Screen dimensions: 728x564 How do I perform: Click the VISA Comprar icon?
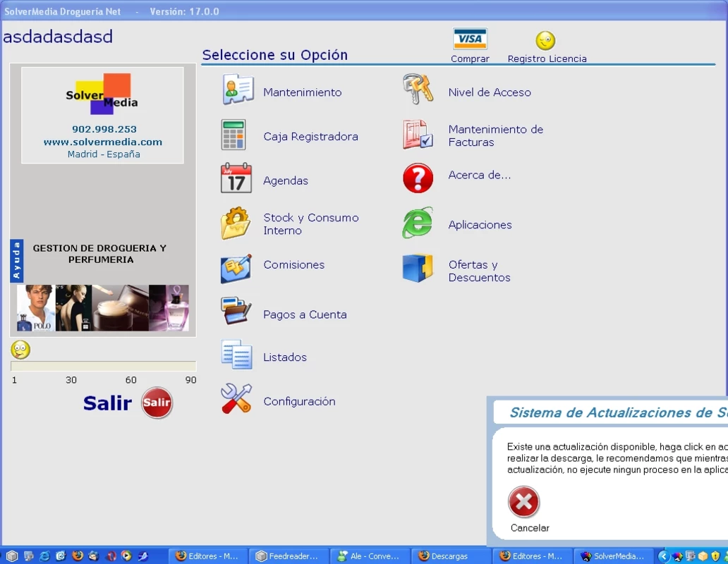tap(470, 39)
